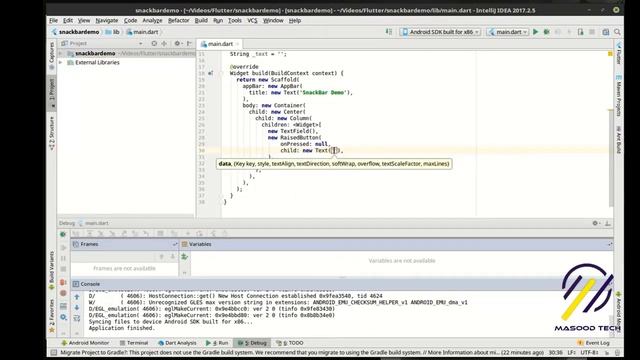Select the Console tab in the Debug panel
640x360 pixels.
coord(87,284)
